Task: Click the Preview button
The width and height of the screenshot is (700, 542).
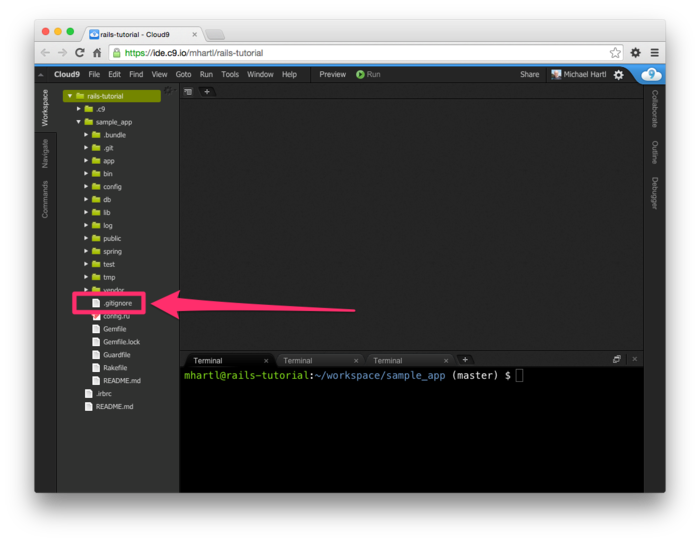Action: 333,75
